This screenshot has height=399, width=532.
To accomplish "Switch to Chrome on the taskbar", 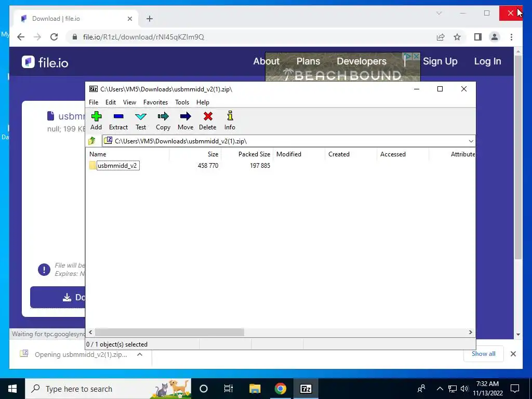I will [x=280, y=389].
